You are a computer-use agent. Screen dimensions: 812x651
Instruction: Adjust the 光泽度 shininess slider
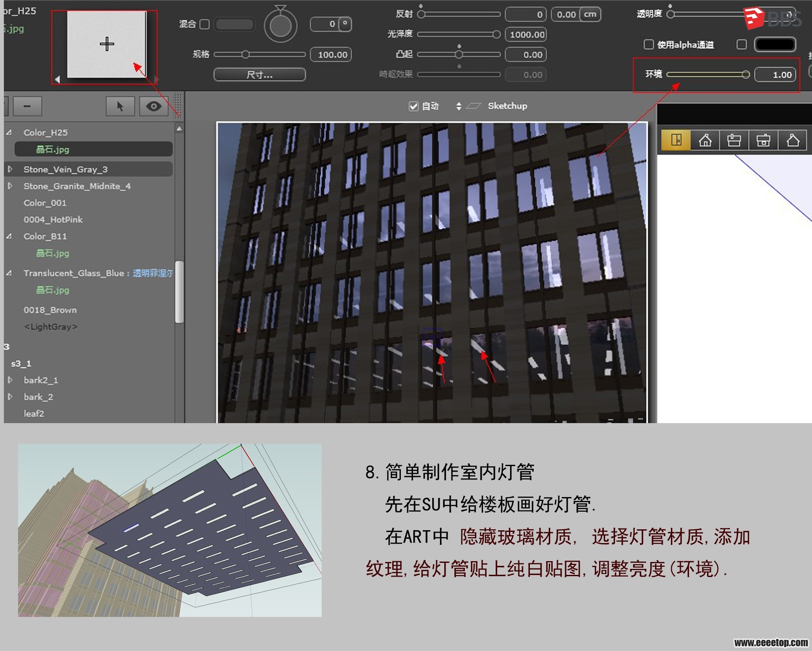459,34
